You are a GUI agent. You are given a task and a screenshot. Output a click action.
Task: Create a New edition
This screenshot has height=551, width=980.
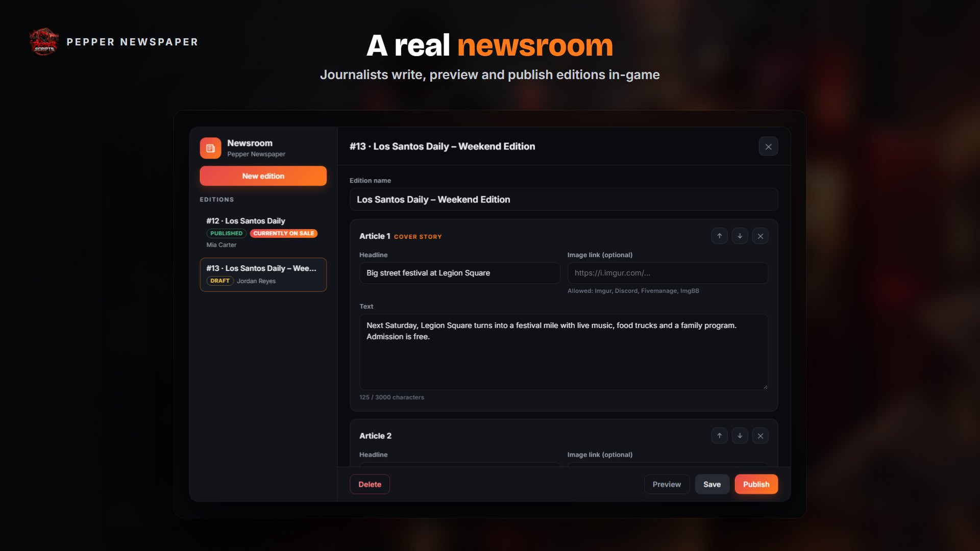point(263,176)
